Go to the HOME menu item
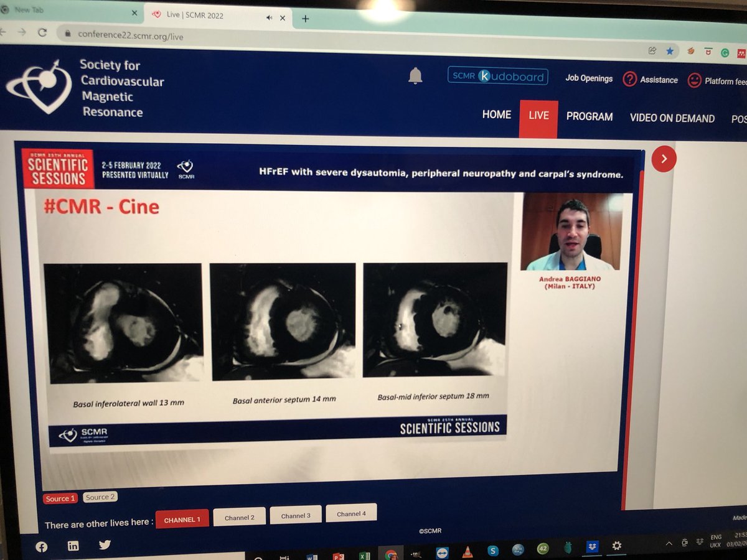This screenshot has height=560, width=747. (497, 114)
